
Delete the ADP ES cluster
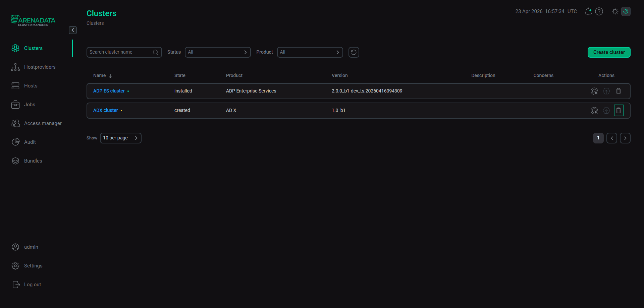coord(619,91)
